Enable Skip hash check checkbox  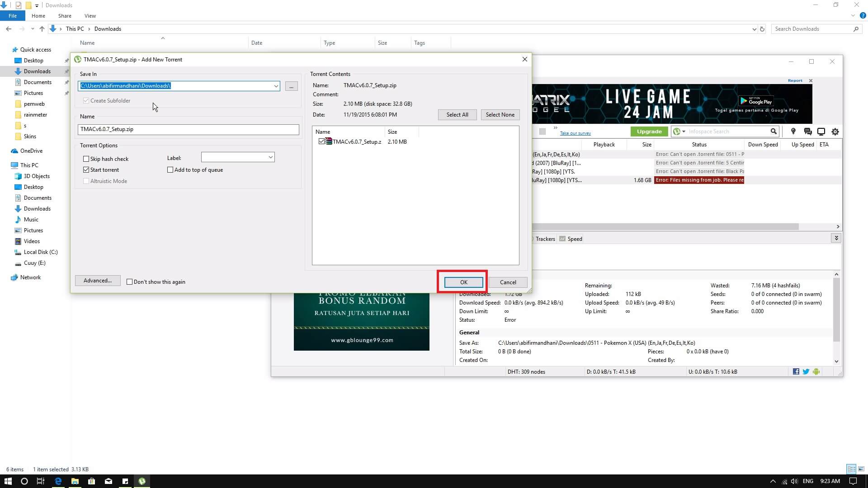[x=86, y=159]
